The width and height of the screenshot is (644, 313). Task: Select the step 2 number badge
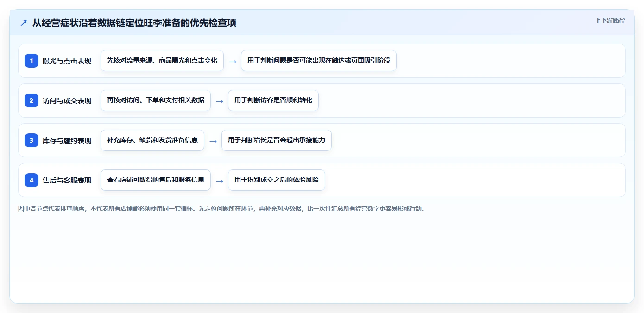[x=32, y=100]
